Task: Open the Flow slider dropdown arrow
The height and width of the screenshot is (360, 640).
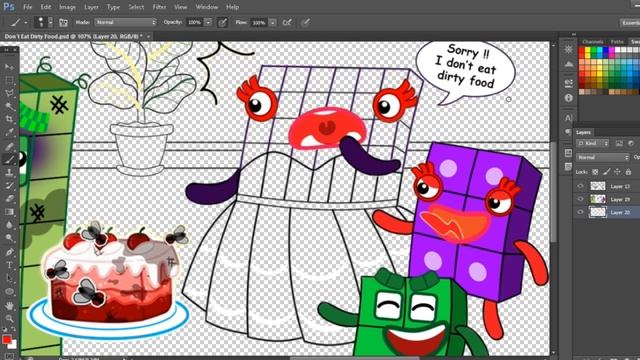Action: 273,23
